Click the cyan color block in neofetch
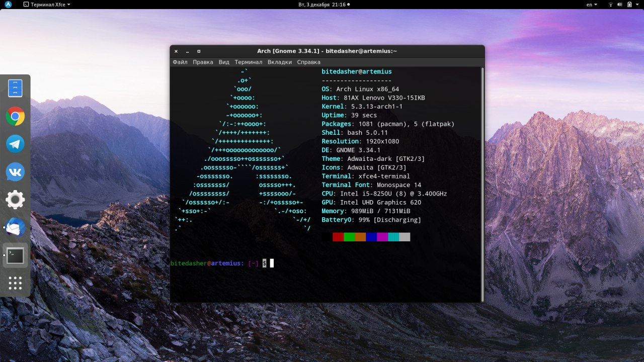644x362 pixels. coord(393,237)
